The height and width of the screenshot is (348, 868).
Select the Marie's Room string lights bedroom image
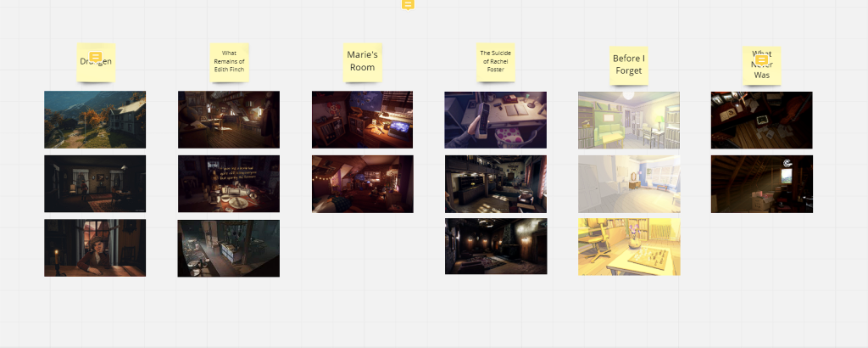click(363, 184)
